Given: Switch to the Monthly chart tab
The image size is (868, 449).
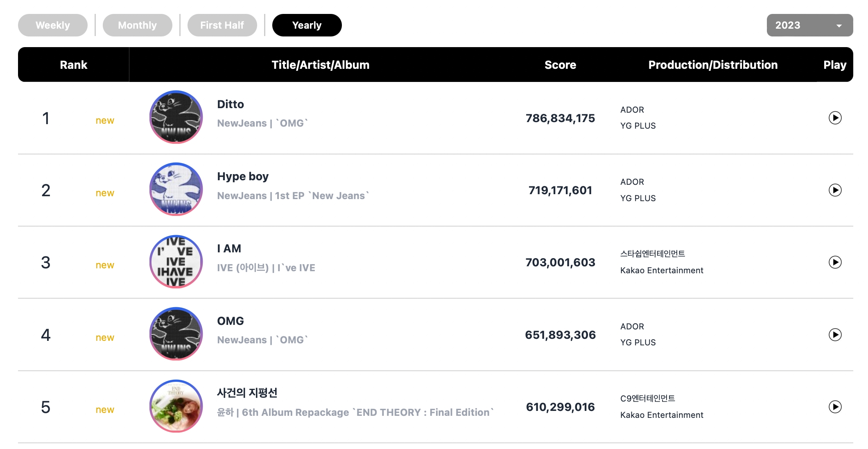Looking at the screenshot, I should pos(137,25).
